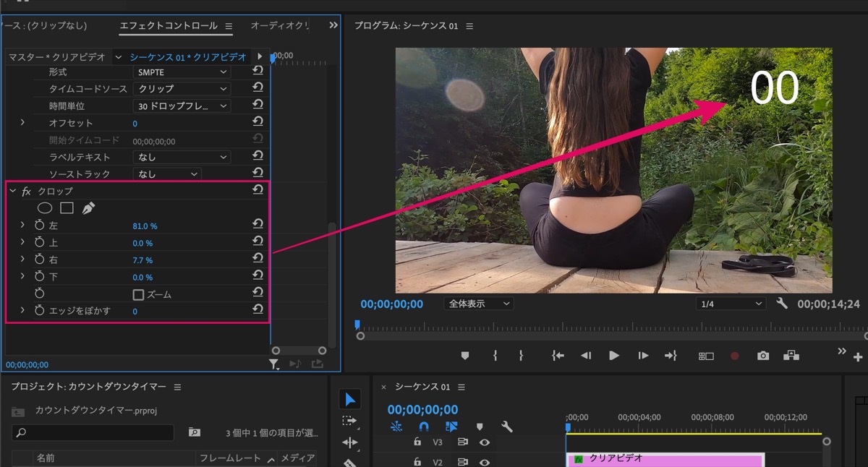This screenshot has width=868, height=467.
Task: Switch to the エフェクトコントロール tab
Action: [x=169, y=26]
